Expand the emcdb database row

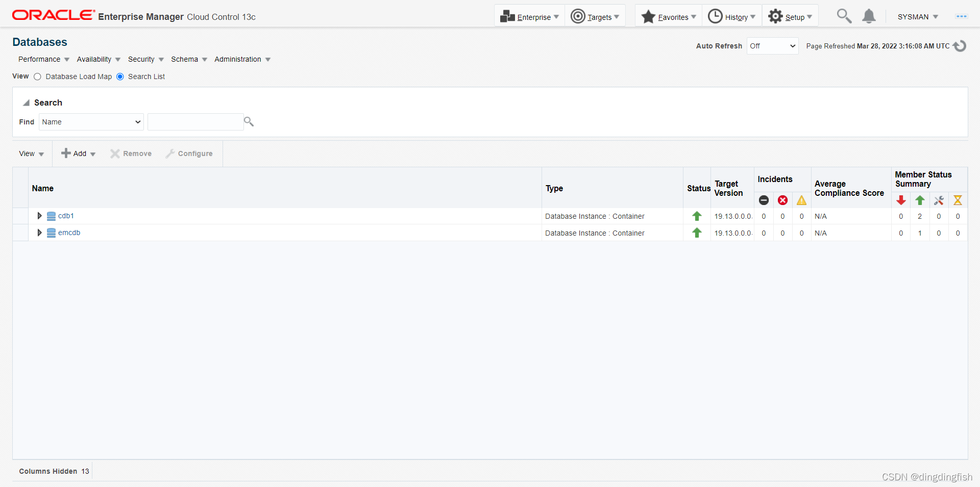39,233
